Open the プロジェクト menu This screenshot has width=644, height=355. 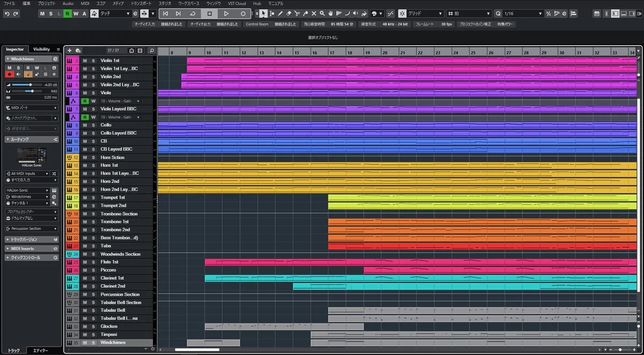pyautogui.click(x=47, y=3)
